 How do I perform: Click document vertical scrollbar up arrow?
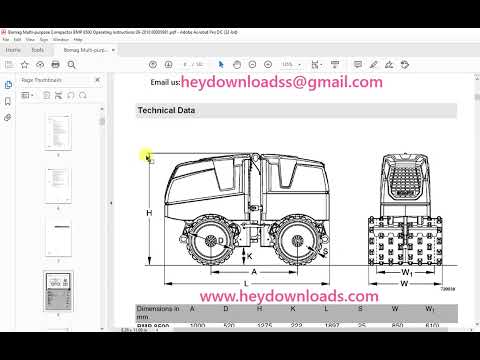click(477, 78)
